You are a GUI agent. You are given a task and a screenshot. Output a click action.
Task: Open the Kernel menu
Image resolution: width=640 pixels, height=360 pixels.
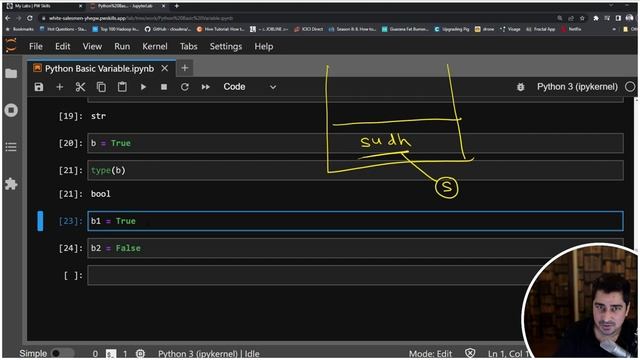pos(155,47)
